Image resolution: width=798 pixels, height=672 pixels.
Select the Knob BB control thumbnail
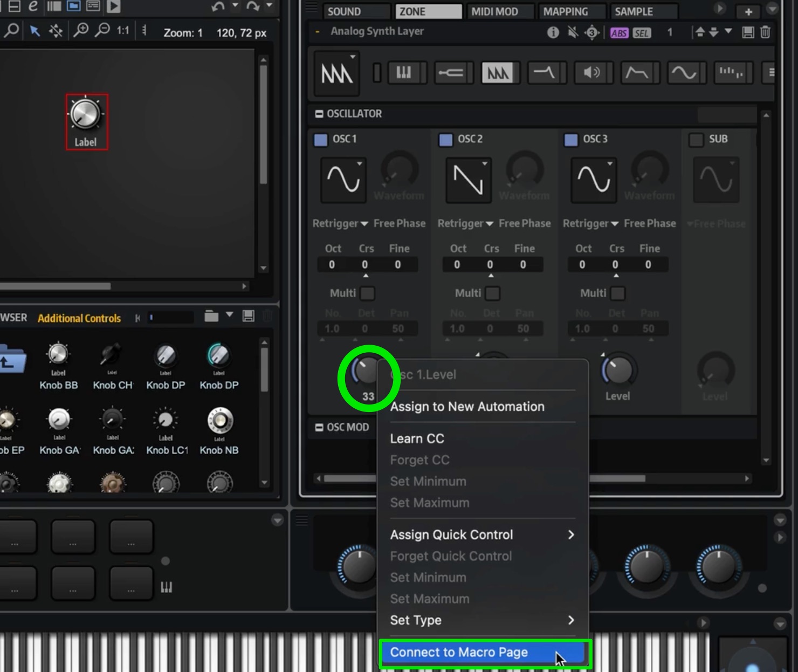(x=58, y=366)
